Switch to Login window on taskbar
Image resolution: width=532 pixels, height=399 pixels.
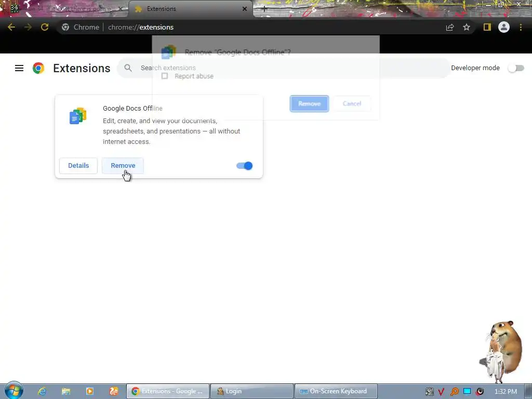pos(252,391)
